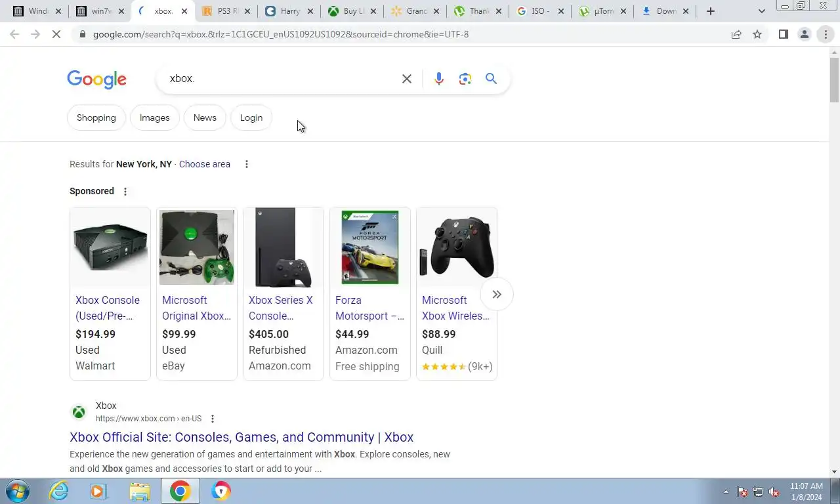Screen dimensions: 840x504
Task: Go to the Google logo homepage
Action: pos(96,79)
